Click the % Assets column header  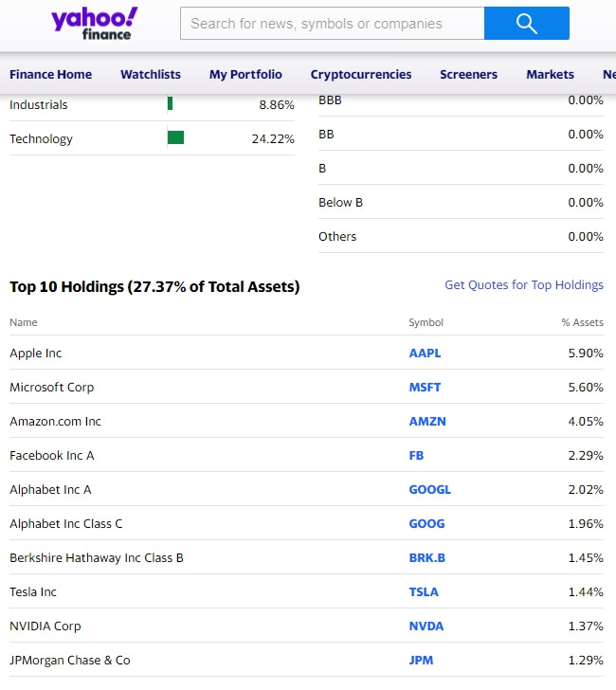tap(582, 322)
